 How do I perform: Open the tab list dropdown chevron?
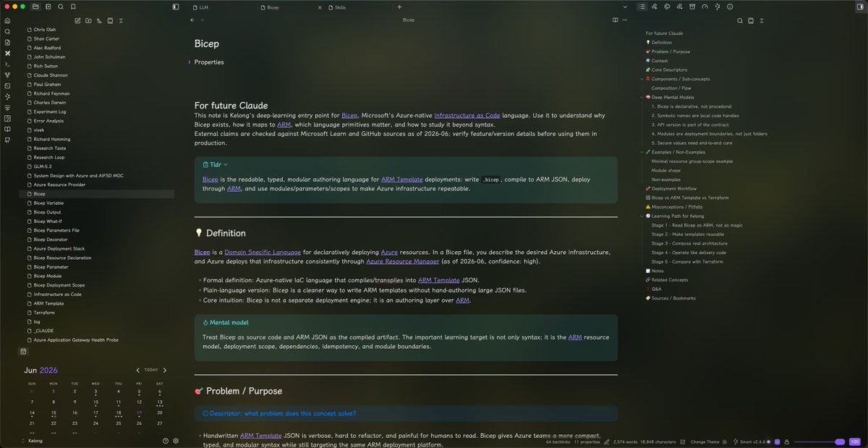point(626,7)
